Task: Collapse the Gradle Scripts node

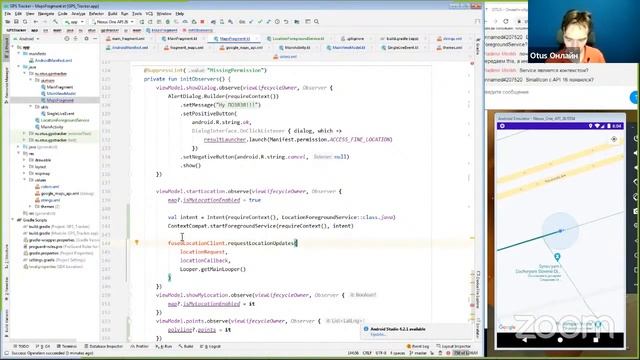Action: pyautogui.click(x=13, y=220)
